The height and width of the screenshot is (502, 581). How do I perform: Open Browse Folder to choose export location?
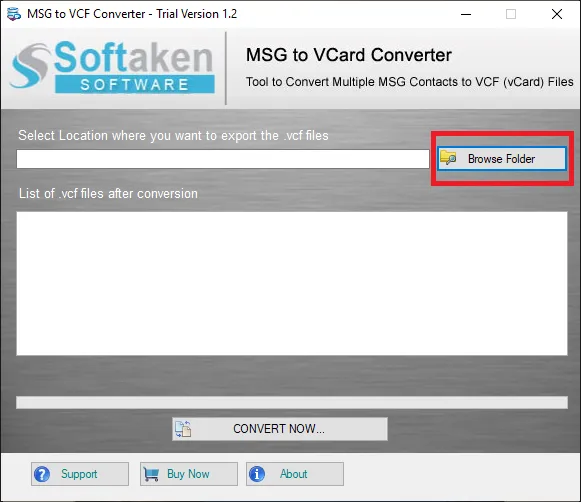click(502, 159)
